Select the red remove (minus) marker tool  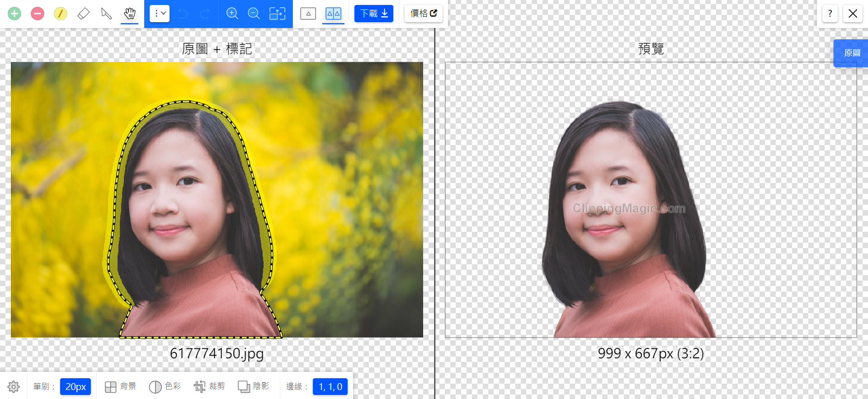[x=38, y=14]
